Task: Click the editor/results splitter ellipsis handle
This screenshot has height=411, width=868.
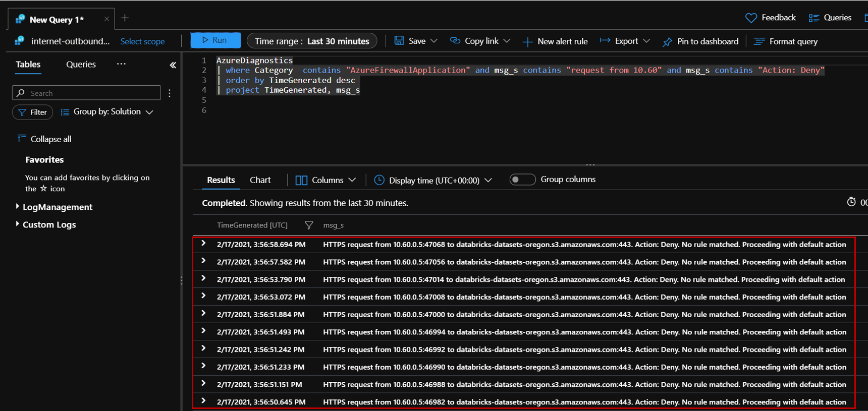Action: (x=590, y=165)
